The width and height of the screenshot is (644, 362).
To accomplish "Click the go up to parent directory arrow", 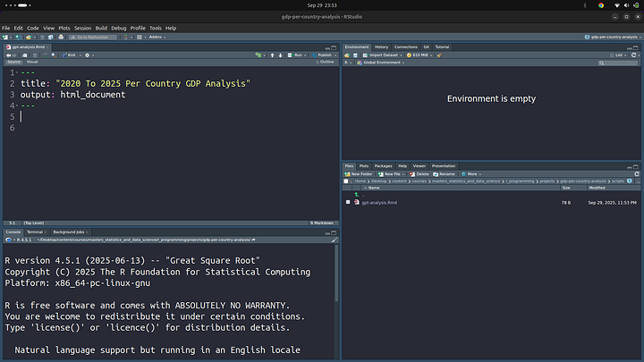I will (357, 195).
